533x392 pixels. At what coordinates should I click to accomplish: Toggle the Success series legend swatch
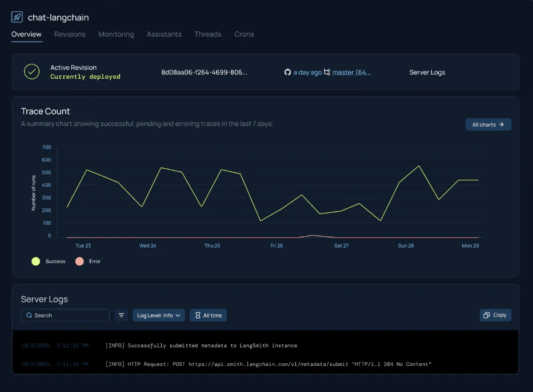(x=35, y=261)
